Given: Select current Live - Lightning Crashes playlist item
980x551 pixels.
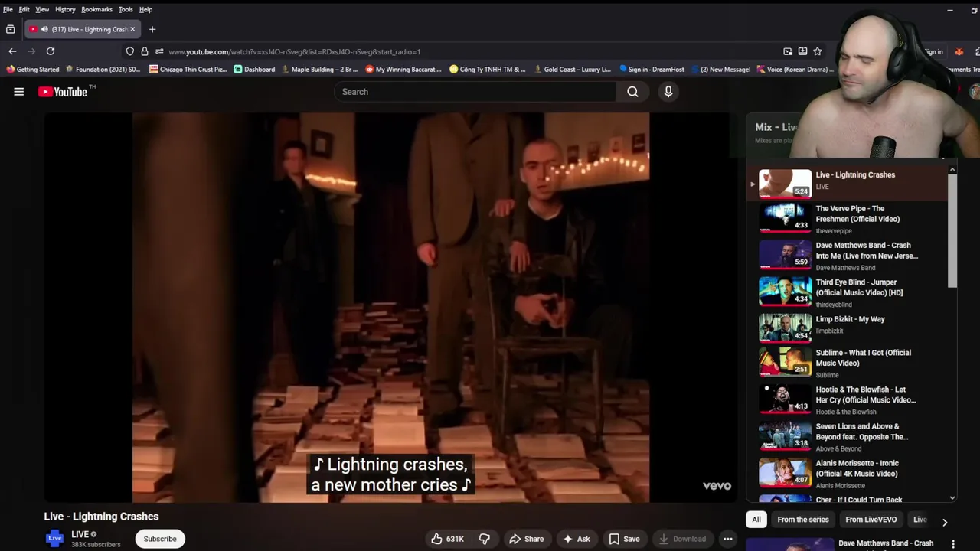Looking at the screenshot, I should [x=848, y=184].
